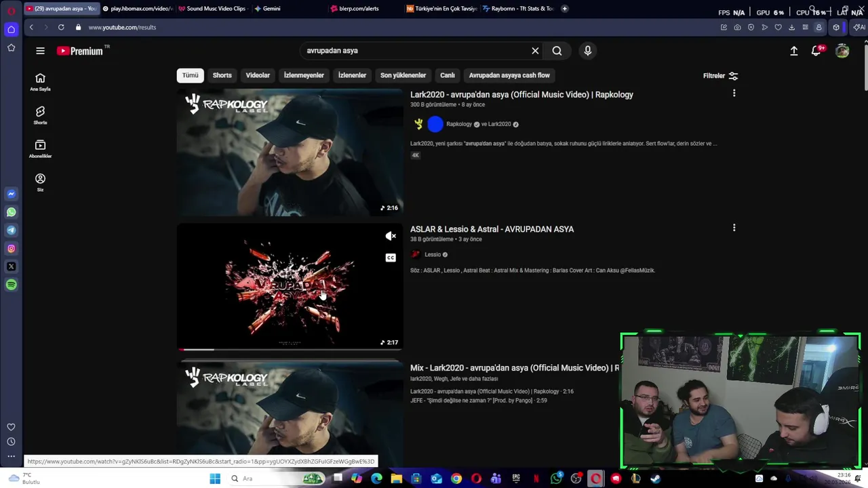Open the first Rapkology video thumbnail
The width and height of the screenshot is (868, 488).
point(290,152)
